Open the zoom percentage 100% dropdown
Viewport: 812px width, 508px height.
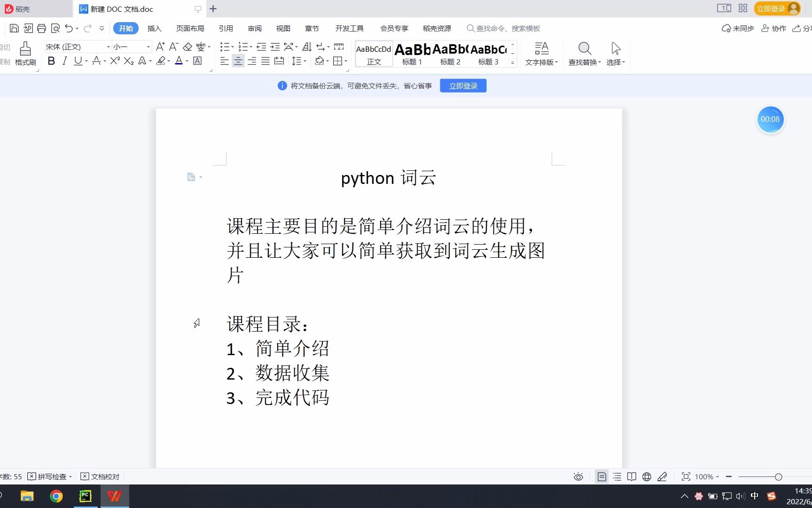click(x=707, y=476)
